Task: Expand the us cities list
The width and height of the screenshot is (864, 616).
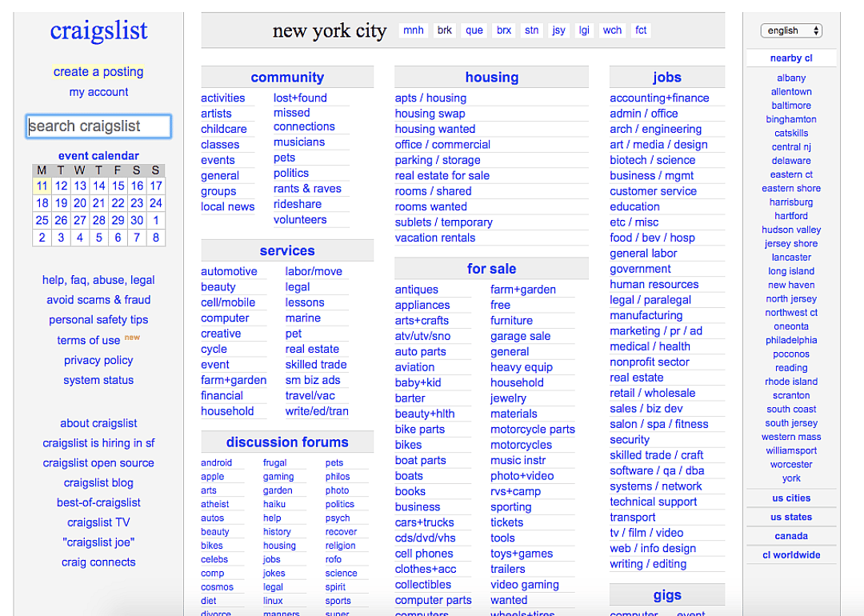Action: point(790,498)
